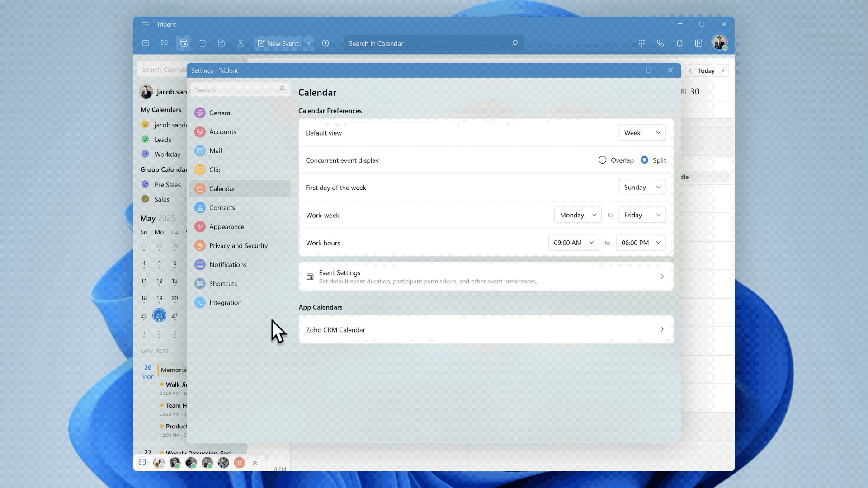Viewport: 868px width, 488px height.
Task: Open the 09:00 AM work hours dropdown
Action: pyautogui.click(x=573, y=243)
